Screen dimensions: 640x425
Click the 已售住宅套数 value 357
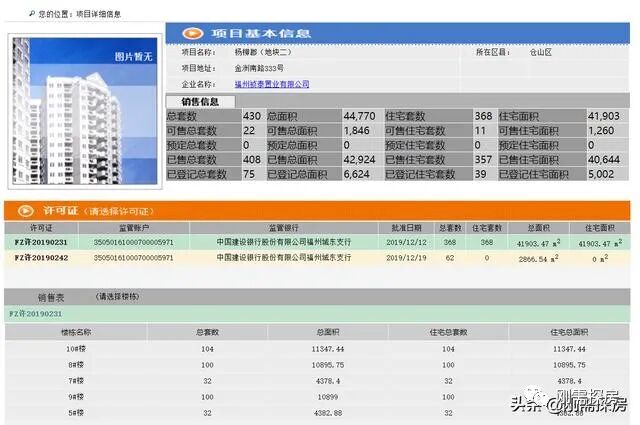[x=483, y=160]
